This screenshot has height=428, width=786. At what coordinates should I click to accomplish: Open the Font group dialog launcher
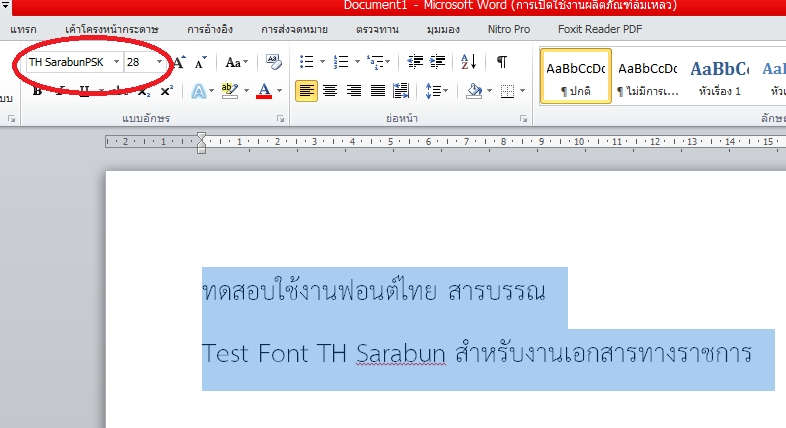[x=281, y=119]
